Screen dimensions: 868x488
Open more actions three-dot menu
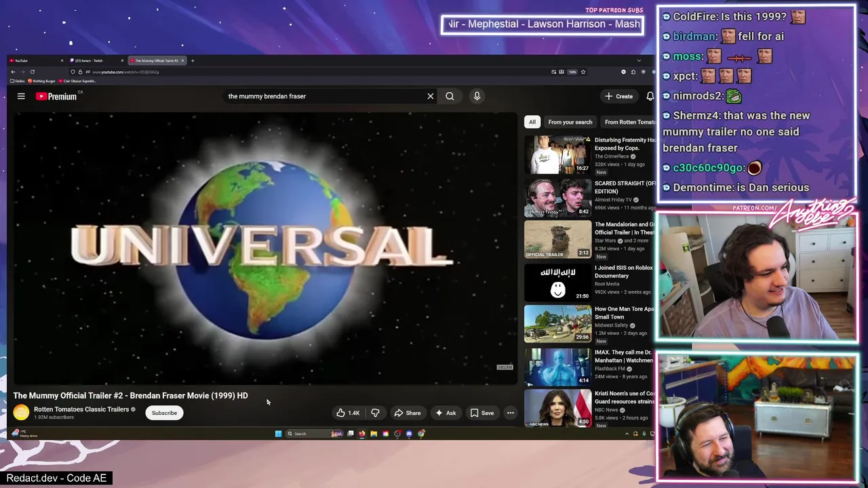pyautogui.click(x=511, y=413)
